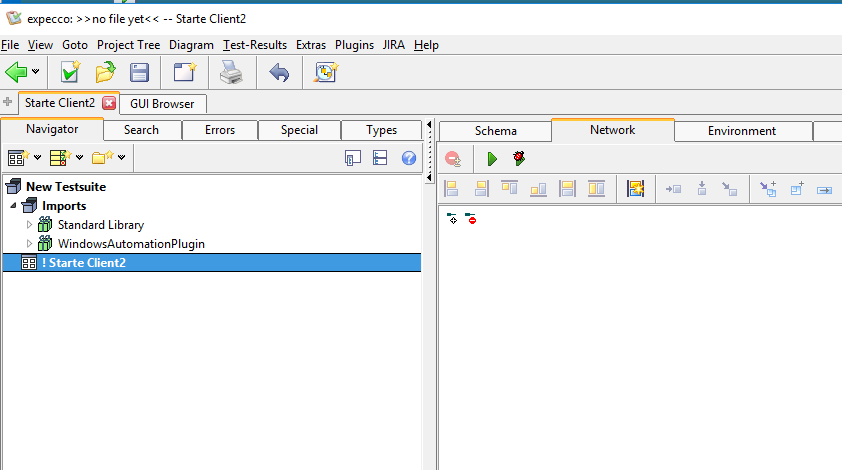Switch to the Errors tab
The image size is (842, 470).
point(220,130)
